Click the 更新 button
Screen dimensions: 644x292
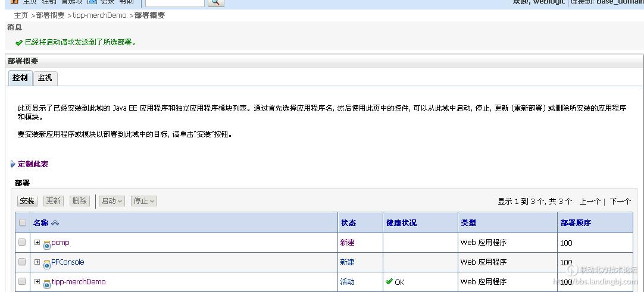pyautogui.click(x=54, y=201)
